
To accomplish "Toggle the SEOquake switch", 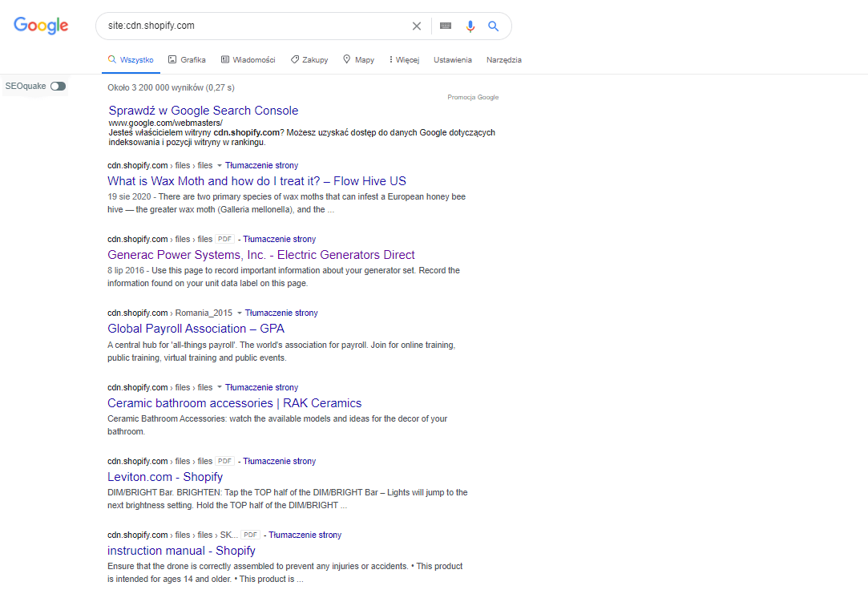I will click(x=58, y=86).
